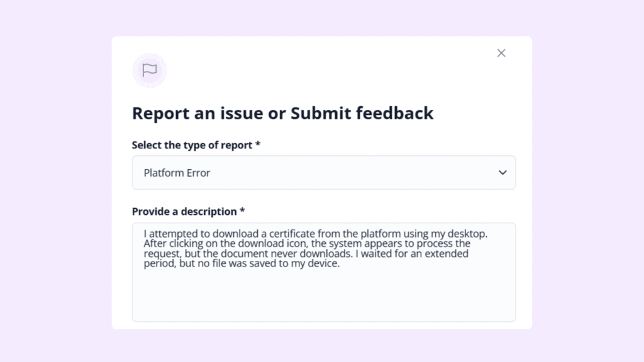Close the report feedback dialog
This screenshot has height=362, width=644.
click(501, 53)
